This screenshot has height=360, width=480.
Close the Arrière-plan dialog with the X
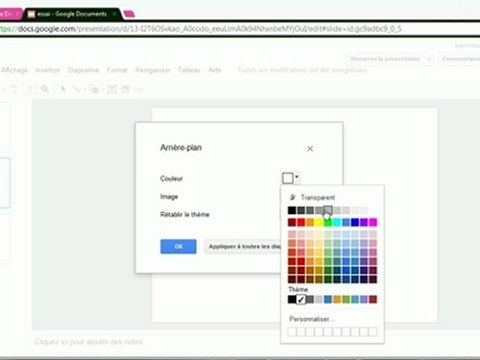(x=310, y=149)
